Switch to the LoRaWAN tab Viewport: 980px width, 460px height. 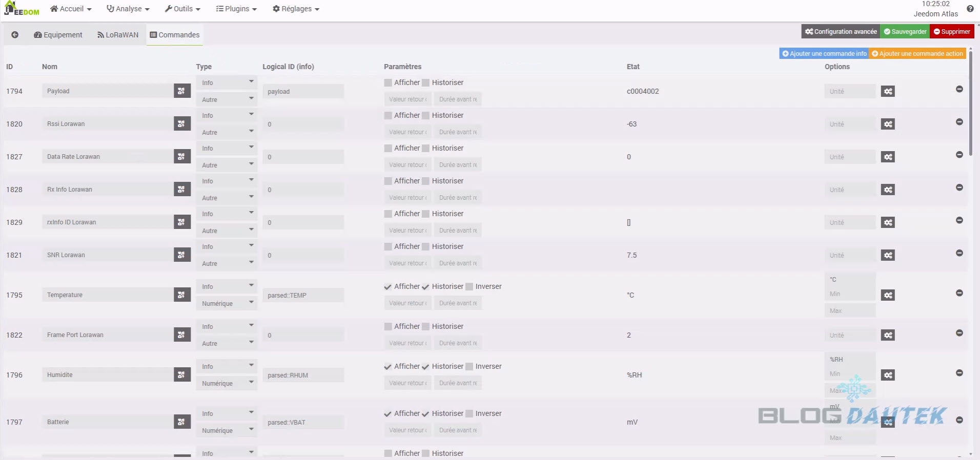point(118,35)
